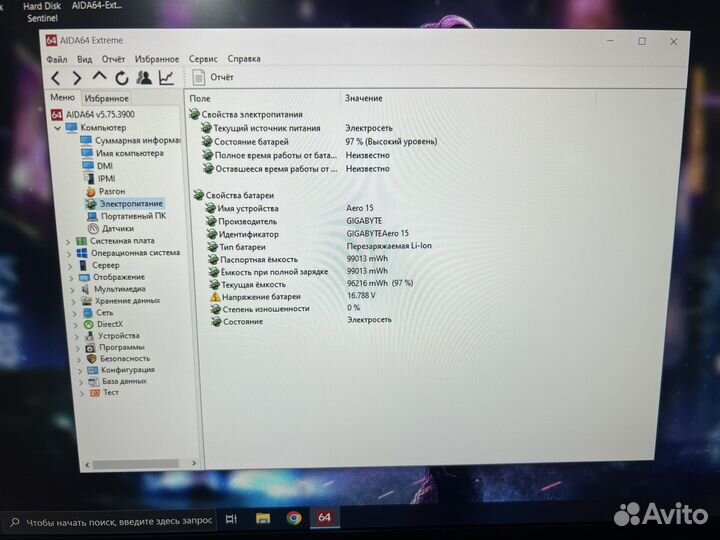Click the Устройства tree icon

(90, 336)
